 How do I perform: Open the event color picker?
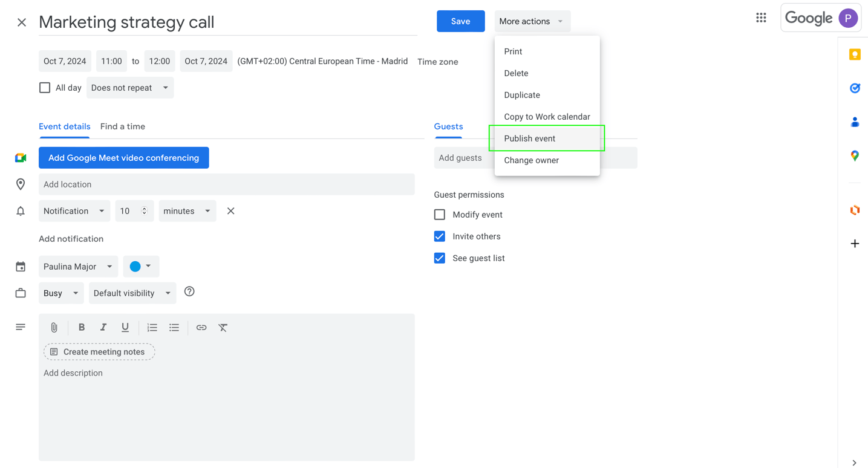[x=141, y=266]
